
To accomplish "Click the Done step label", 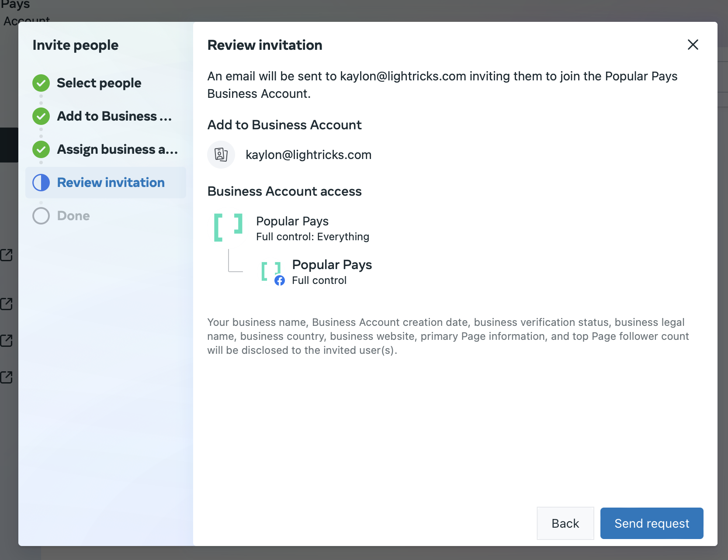I will (73, 216).
